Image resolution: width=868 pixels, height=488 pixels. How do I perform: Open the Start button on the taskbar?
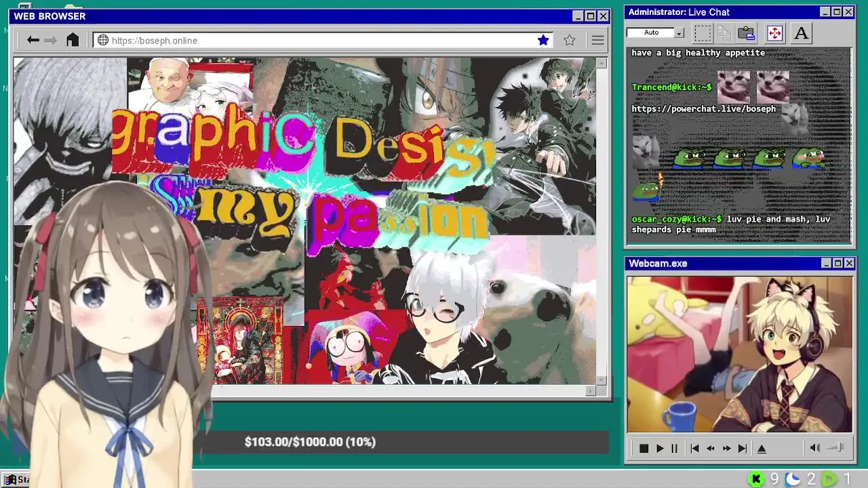(x=16, y=480)
